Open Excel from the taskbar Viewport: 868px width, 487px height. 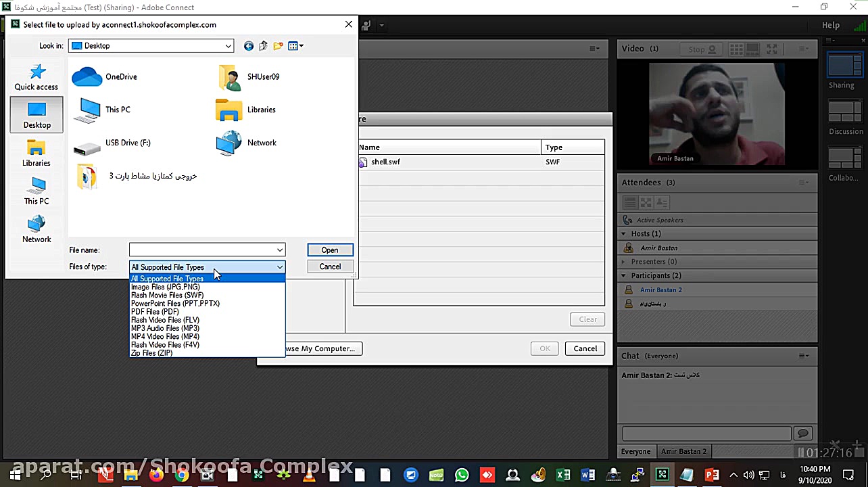[562, 475]
